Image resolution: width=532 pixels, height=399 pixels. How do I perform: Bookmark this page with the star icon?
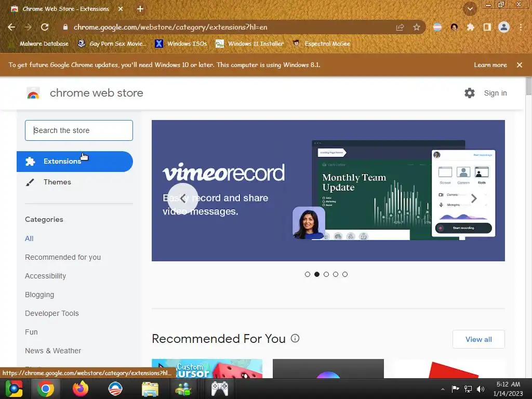coord(417,27)
